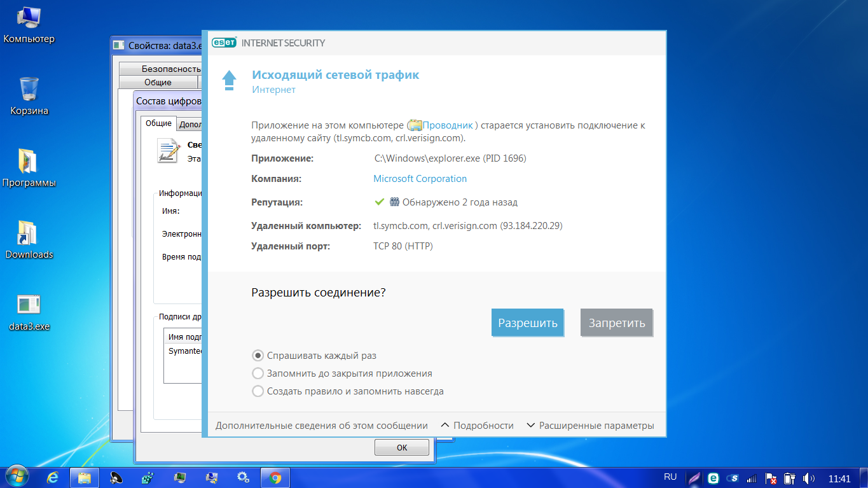Click the 'Разрешить соединение?' question text
This screenshot has height=488, width=868.
click(x=319, y=293)
